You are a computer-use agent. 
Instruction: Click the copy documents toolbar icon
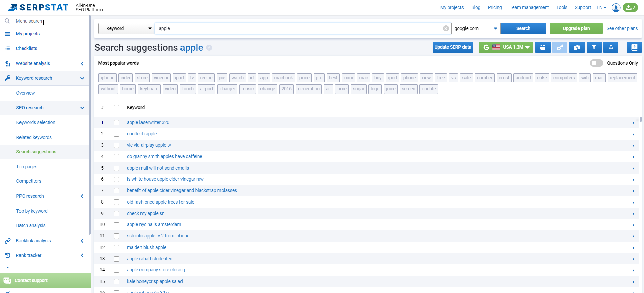pos(577,47)
